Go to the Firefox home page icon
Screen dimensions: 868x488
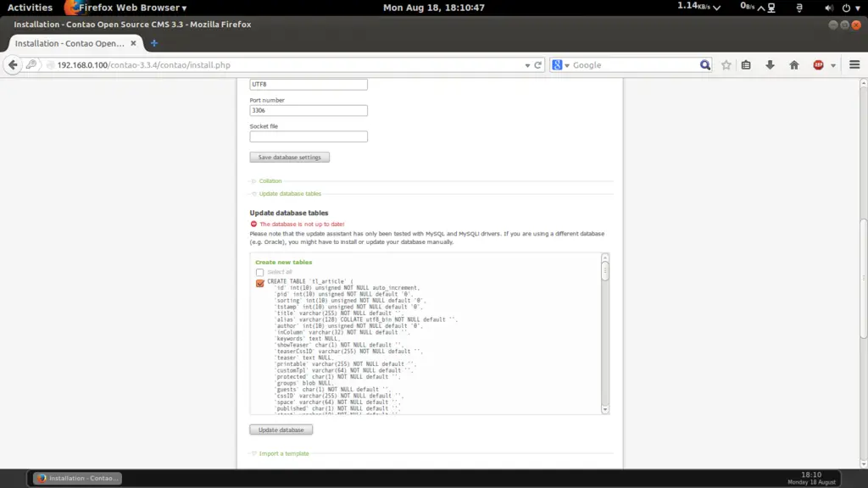coord(793,64)
